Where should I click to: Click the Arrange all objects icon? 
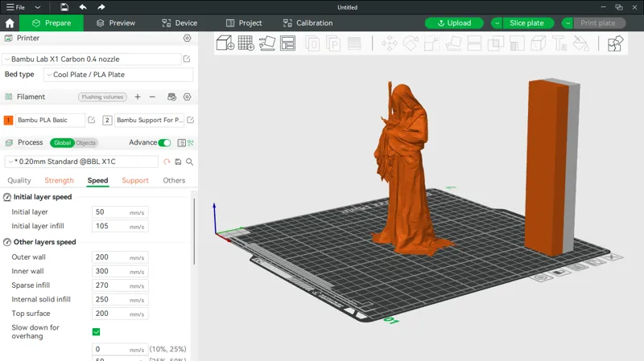click(287, 43)
